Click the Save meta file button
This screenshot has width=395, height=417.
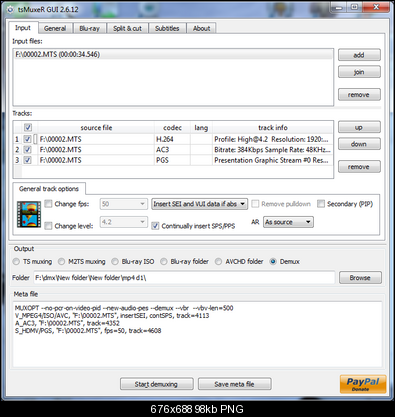coord(234,384)
